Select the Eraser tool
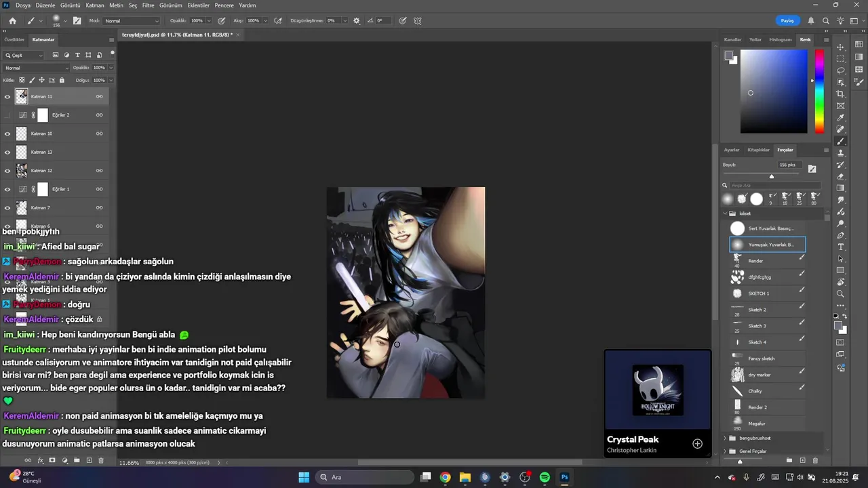This screenshot has height=488, width=868. click(x=841, y=176)
